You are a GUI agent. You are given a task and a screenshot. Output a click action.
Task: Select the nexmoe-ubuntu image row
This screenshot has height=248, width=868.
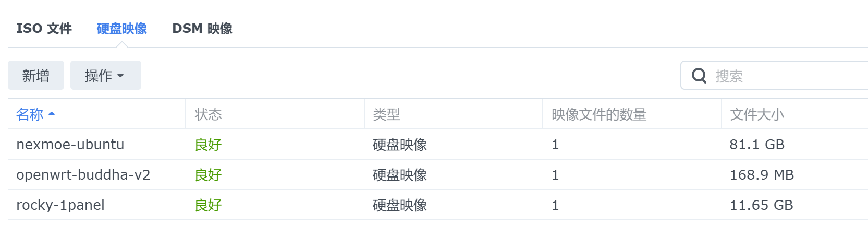coord(438,145)
